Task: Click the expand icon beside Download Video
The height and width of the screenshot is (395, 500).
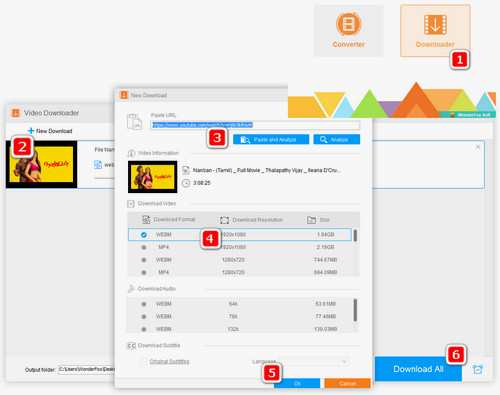Action: tap(131, 203)
